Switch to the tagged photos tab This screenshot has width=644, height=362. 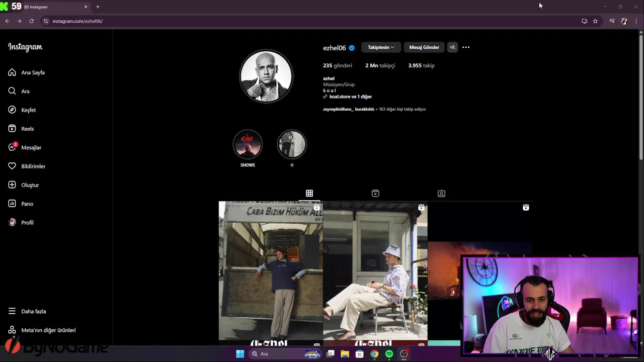point(441,193)
